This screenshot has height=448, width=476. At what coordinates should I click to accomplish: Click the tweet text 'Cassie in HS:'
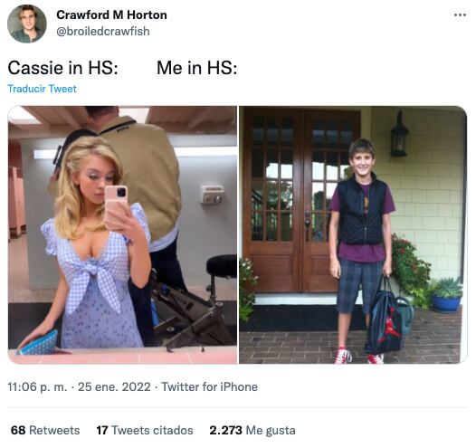click(x=62, y=67)
